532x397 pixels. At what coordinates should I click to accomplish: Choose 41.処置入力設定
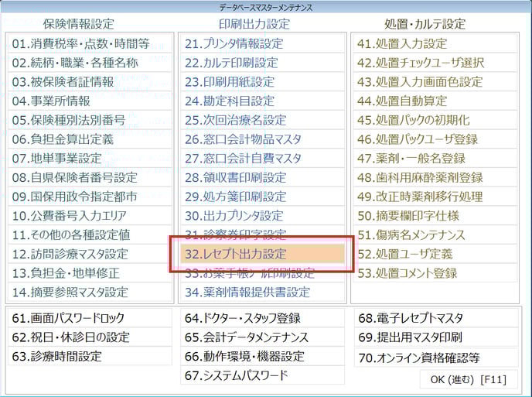[x=434, y=43]
